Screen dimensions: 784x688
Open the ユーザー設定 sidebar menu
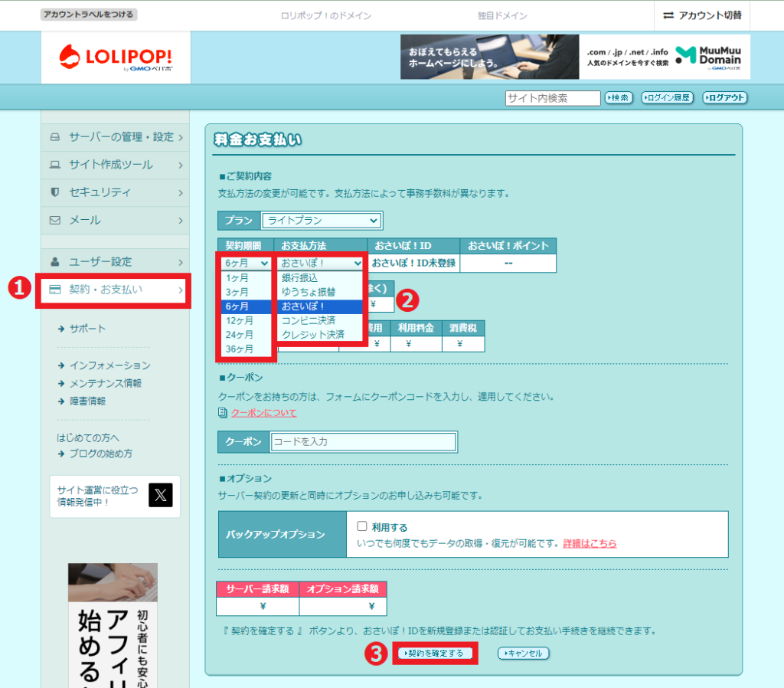click(116, 261)
